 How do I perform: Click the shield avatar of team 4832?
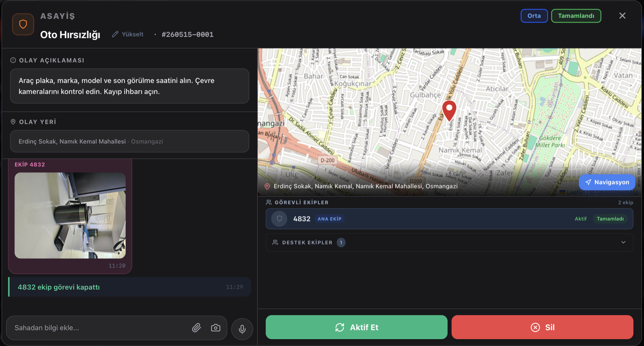pos(279,219)
